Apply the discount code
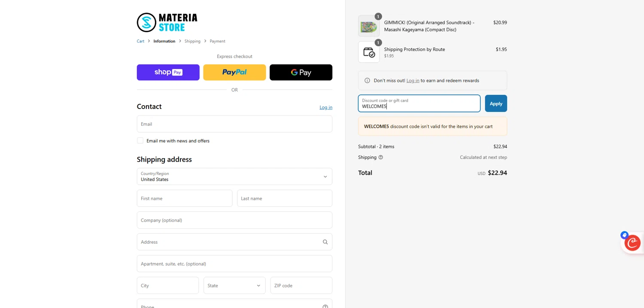 click(x=496, y=103)
